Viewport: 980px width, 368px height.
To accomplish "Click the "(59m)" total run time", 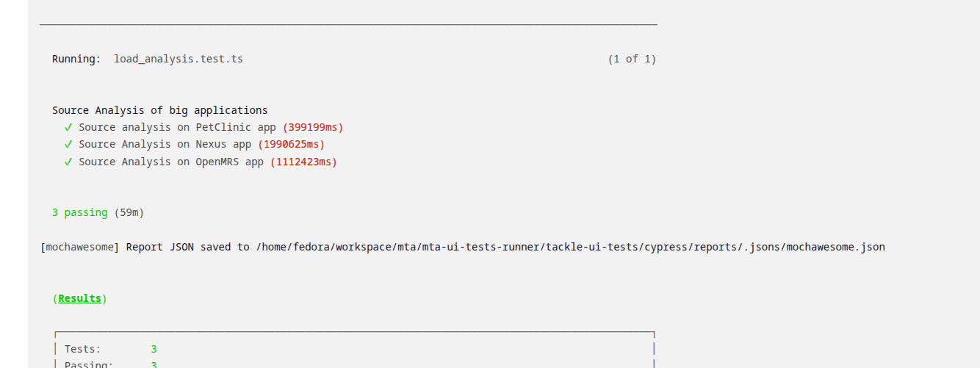I will click(x=129, y=212).
